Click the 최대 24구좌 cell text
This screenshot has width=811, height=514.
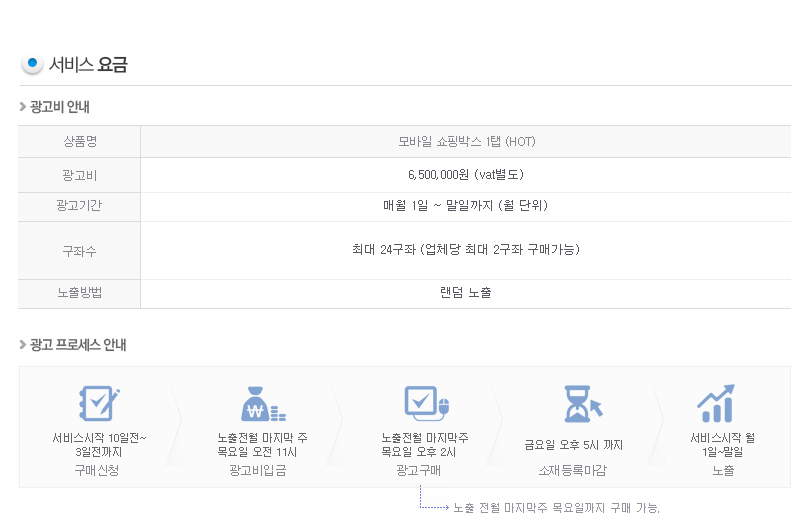pos(466,250)
